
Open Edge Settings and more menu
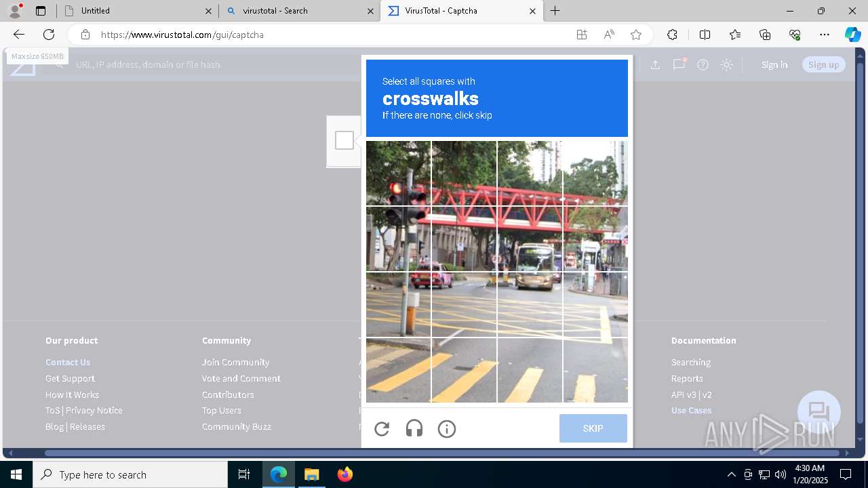coord(825,35)
